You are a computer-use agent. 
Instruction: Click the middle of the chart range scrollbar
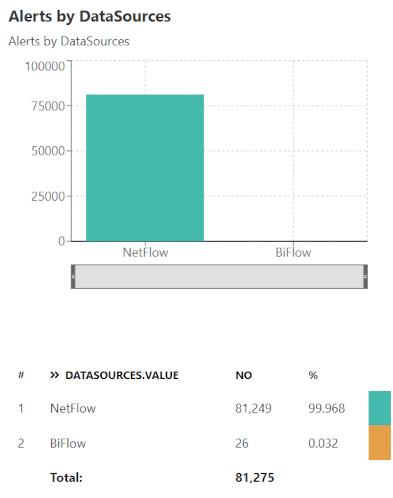click(x=219, y=277)
